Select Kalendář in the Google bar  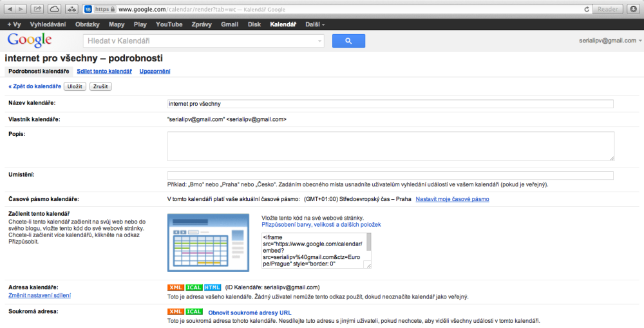283,24
